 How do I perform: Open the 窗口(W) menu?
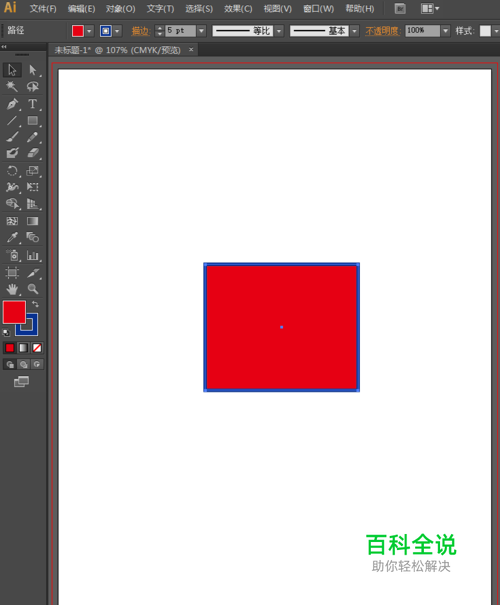(x=319, y=9)
